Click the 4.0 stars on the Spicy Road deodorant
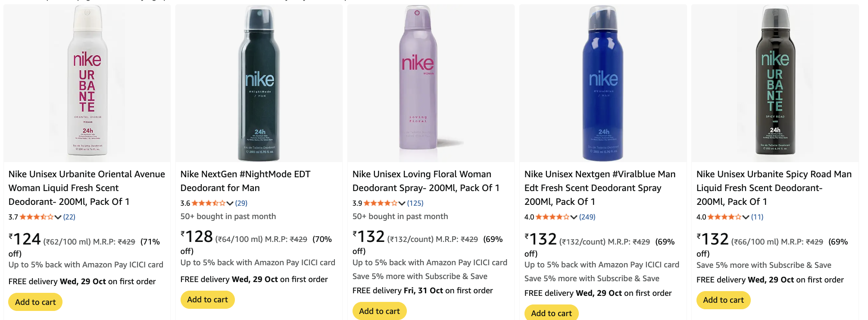This screenshot has height=320, width=868. click(724, 217)
